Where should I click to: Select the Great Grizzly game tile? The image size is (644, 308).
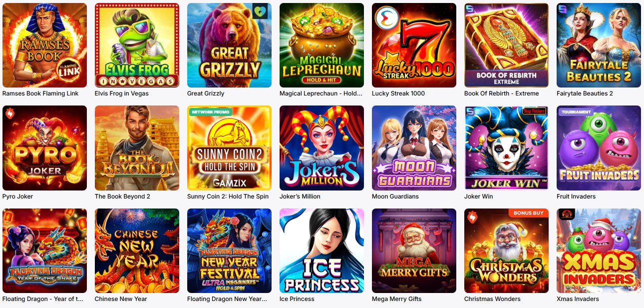tap(229, 45)
